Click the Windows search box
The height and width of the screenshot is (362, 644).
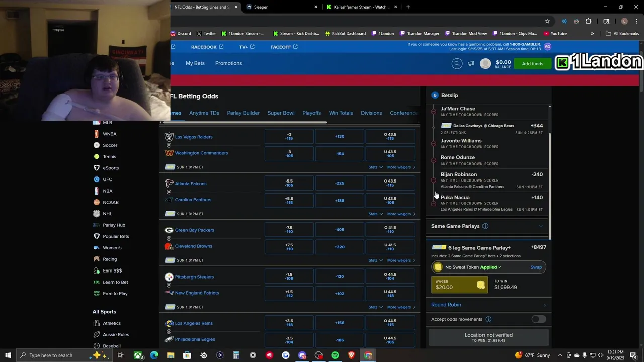[x=64, y=355]
